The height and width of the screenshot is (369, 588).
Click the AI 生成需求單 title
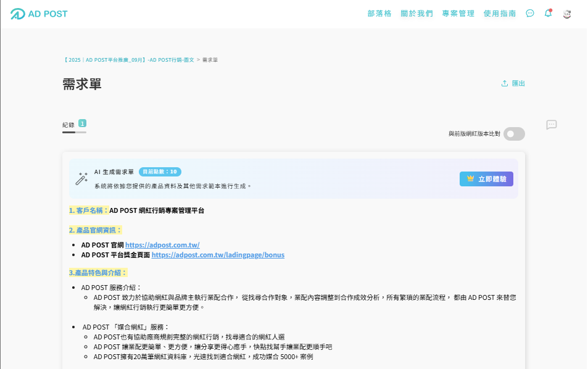coord(114,172)
